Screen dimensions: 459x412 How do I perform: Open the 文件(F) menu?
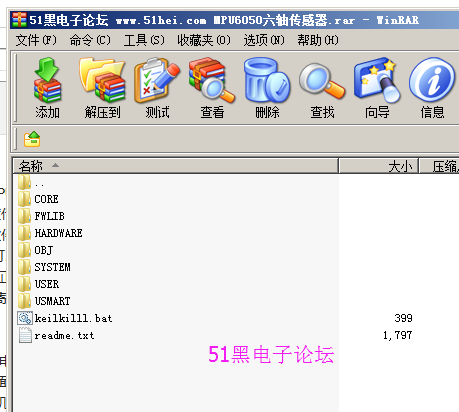[36, 40]
